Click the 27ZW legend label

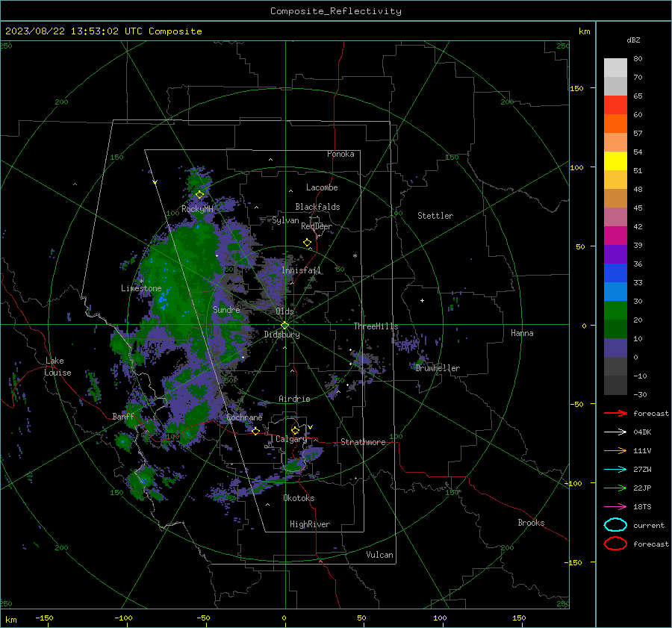pos(642,470)
